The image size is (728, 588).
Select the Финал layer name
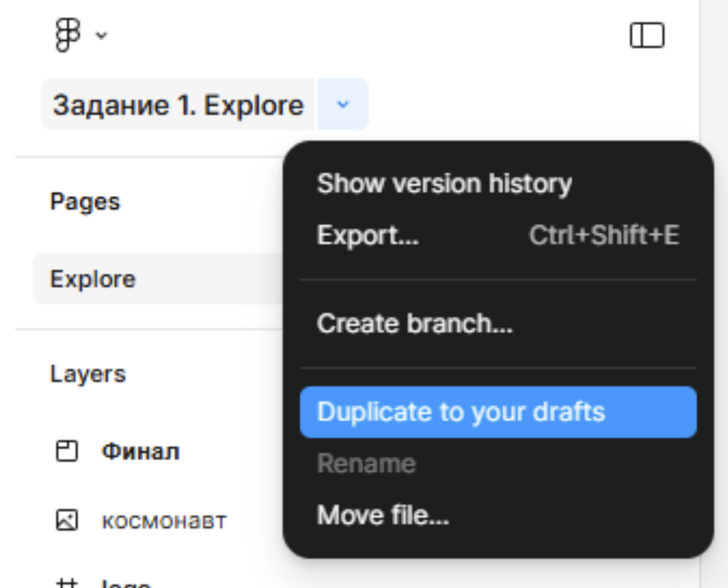[140, 452]
